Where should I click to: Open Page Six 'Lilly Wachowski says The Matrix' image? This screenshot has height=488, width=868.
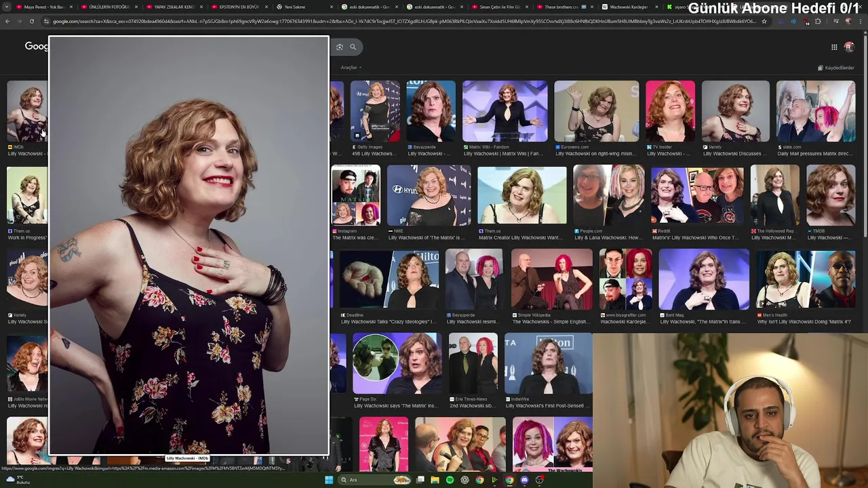[397, 363]
